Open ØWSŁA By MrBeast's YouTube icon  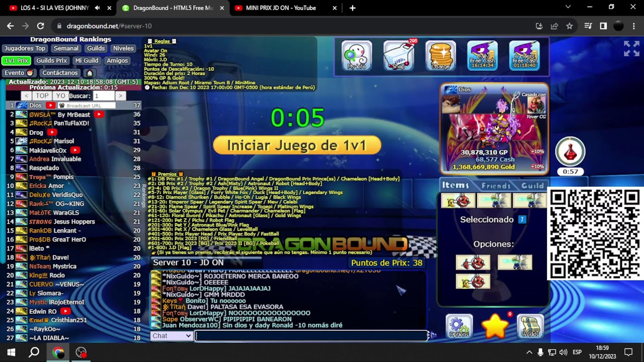pyautogui.click(x=99, y=115)
